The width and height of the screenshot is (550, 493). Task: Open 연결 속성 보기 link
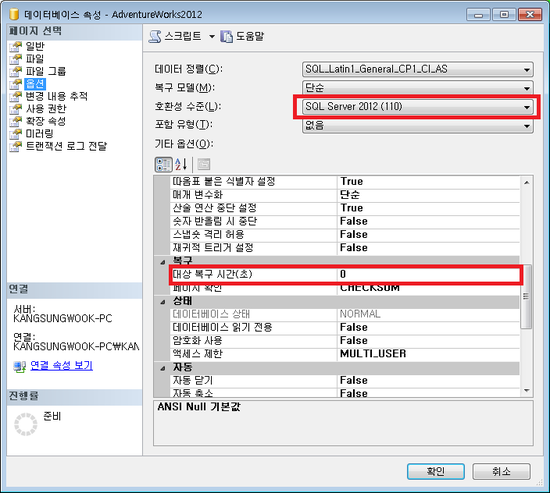[x=61, y=366]
